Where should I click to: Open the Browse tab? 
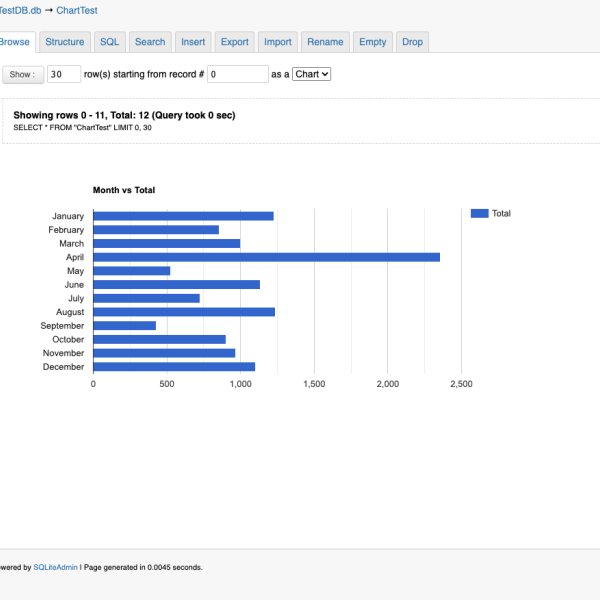(15, 42)
